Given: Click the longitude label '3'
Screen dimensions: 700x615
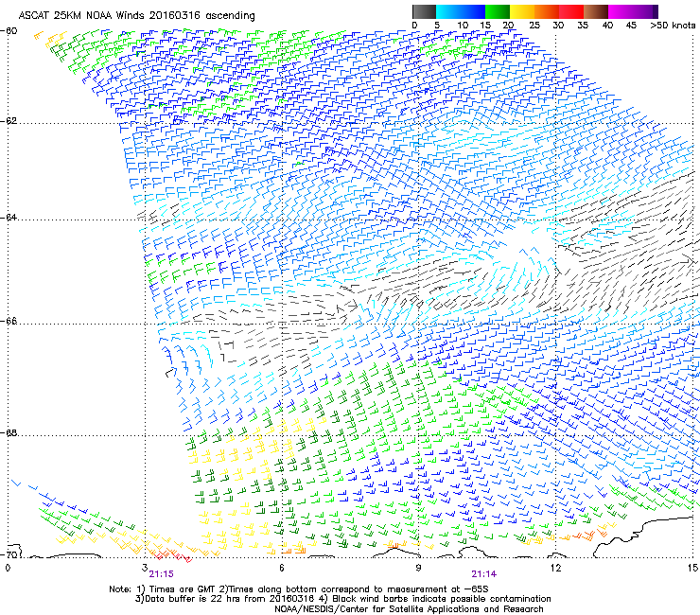Looking at the screenshot, I should (144, 568).
